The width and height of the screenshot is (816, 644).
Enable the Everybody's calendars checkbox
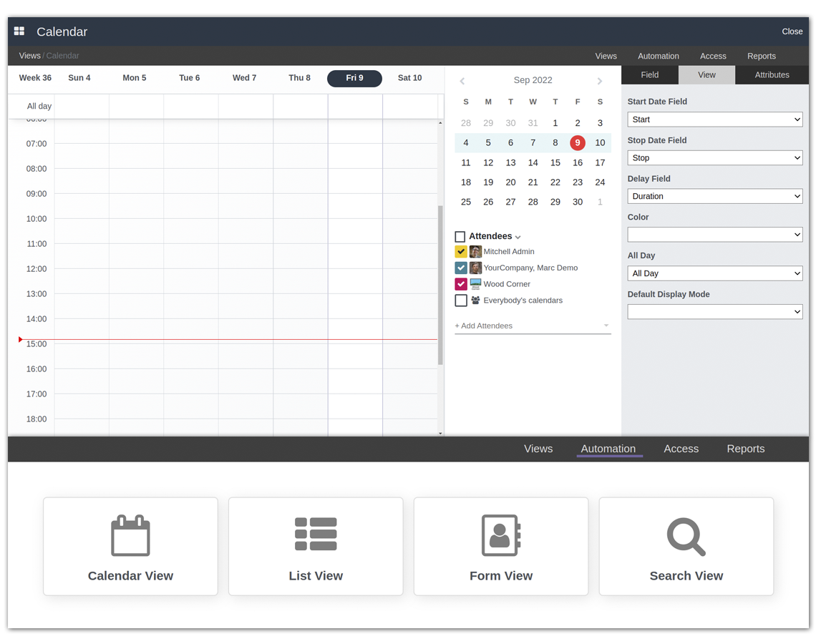point(461,301)
